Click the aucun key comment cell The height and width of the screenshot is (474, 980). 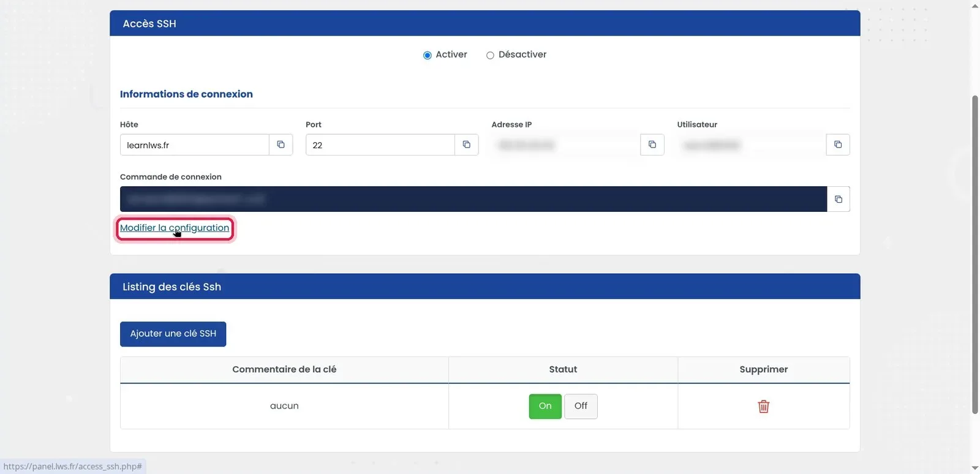pyautogui.click(x=284, y=406)
